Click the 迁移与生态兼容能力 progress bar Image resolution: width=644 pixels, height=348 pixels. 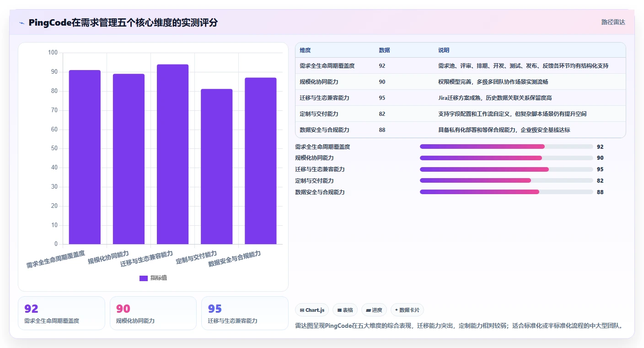click(506, 169)
